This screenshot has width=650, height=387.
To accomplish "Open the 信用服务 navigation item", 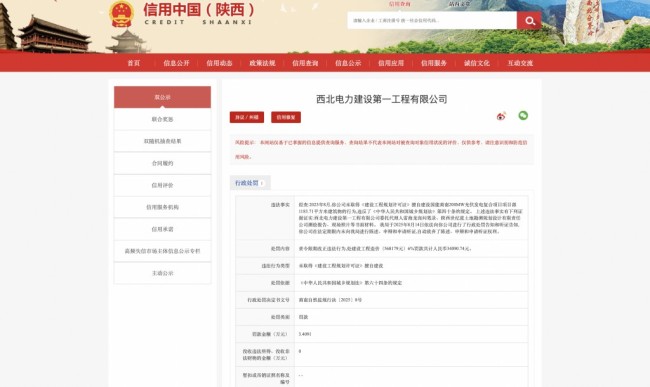I will 434,63.
